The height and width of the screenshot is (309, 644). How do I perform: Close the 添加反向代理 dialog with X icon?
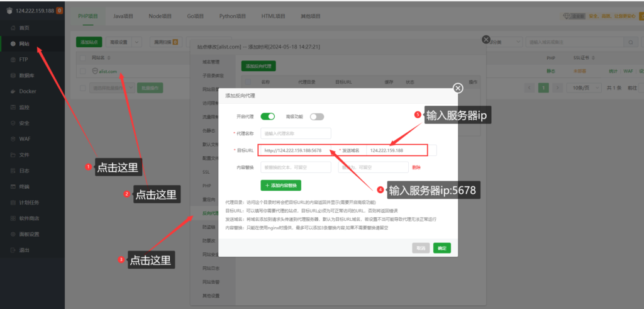click(458, 88)
